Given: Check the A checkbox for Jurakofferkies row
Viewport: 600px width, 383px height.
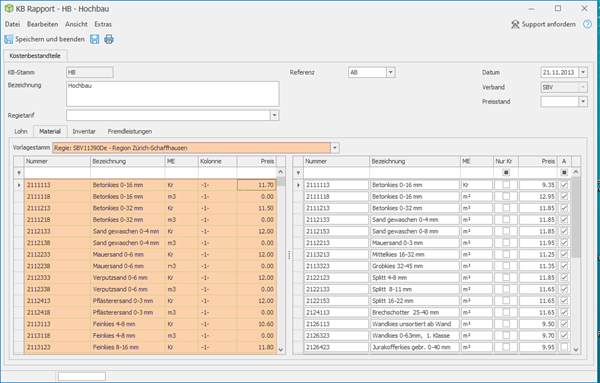Looking at the screenshot, I should 564,347.
